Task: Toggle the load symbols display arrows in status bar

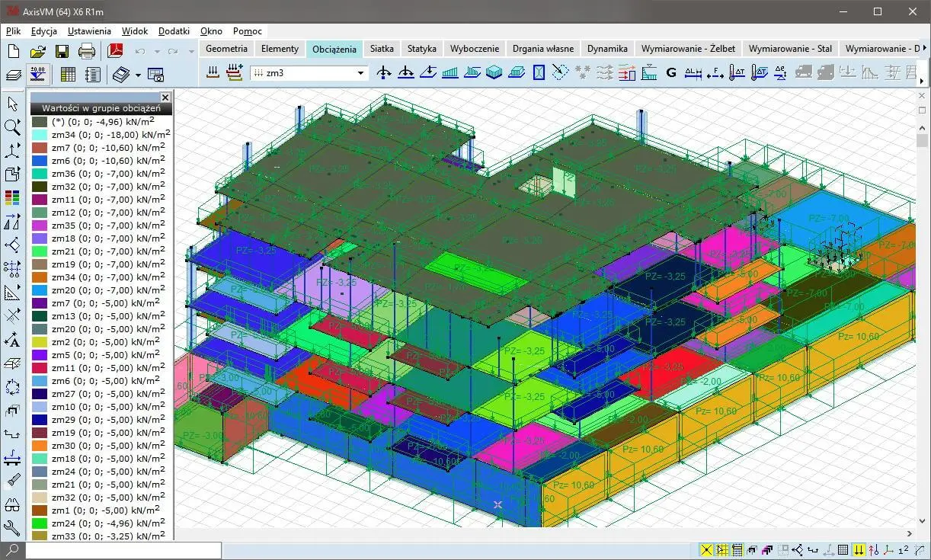Action: tap(859, 550)
